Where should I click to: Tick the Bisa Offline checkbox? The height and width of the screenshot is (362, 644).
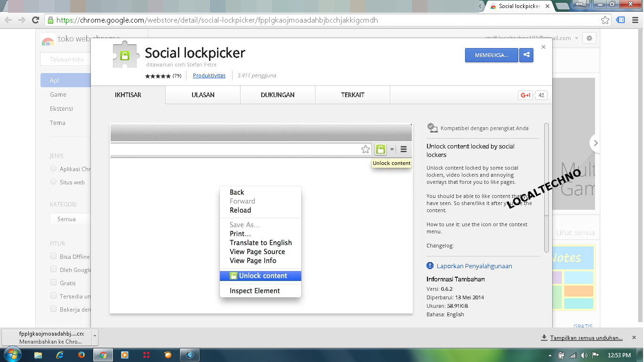point(54,256)
